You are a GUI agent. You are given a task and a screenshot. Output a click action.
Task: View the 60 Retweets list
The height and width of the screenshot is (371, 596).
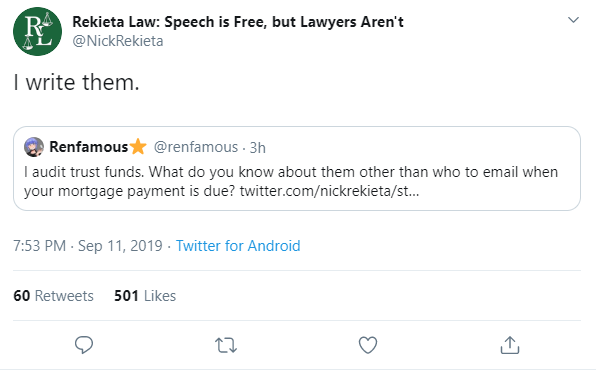[x=53, y=296]
